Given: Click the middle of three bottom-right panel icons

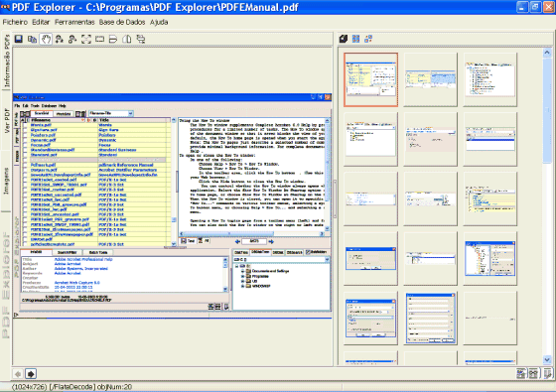Looking at the screenshot, I should (x=533, y=373).
